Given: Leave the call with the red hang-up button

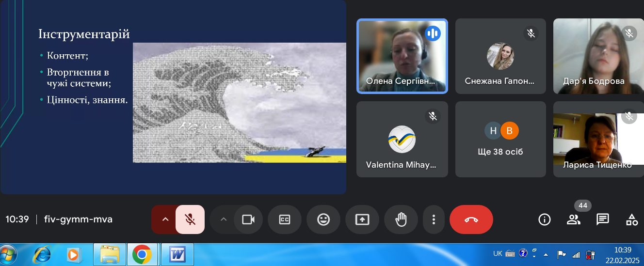Looking at the screenshot, I should coord(471,219).
